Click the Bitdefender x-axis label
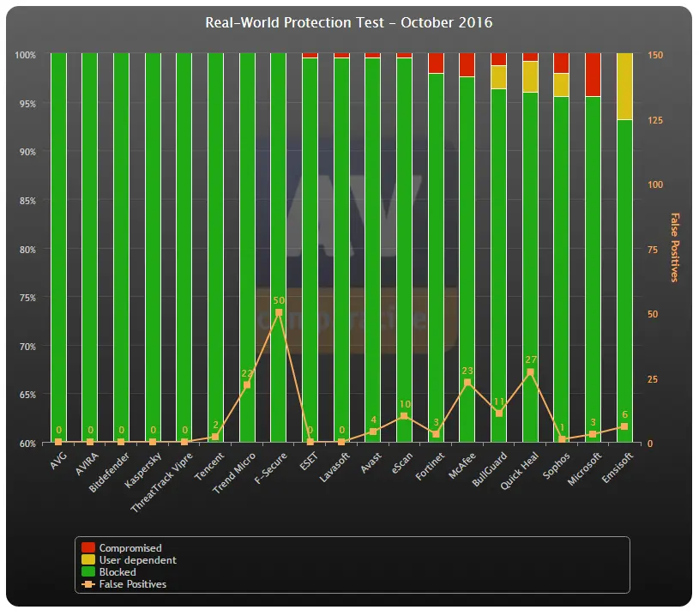The image size is (699, 616). click(109, 472)
